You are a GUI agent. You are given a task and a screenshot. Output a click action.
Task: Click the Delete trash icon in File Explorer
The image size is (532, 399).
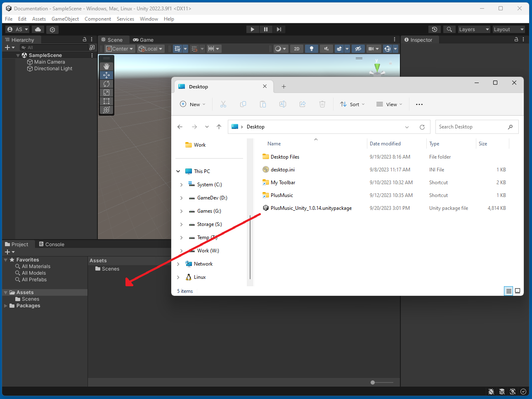pos(322,104)
